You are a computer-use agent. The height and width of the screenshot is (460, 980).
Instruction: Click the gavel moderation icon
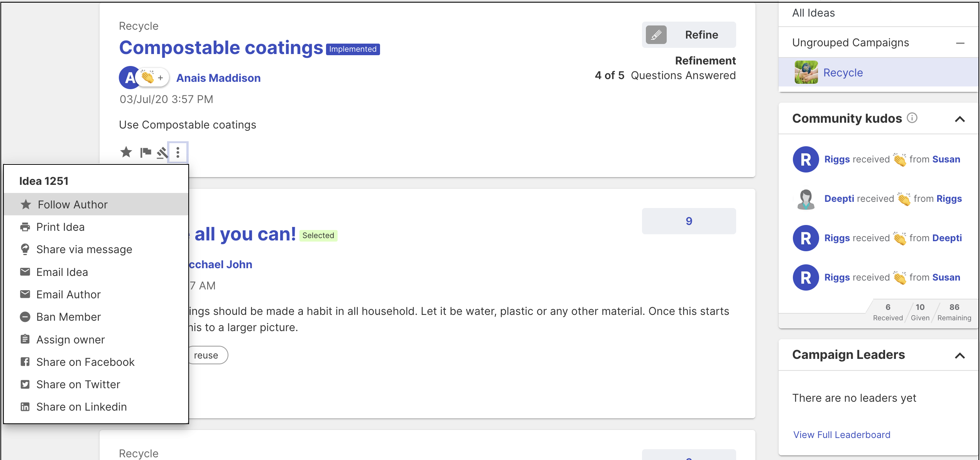[x=162, y=153]
